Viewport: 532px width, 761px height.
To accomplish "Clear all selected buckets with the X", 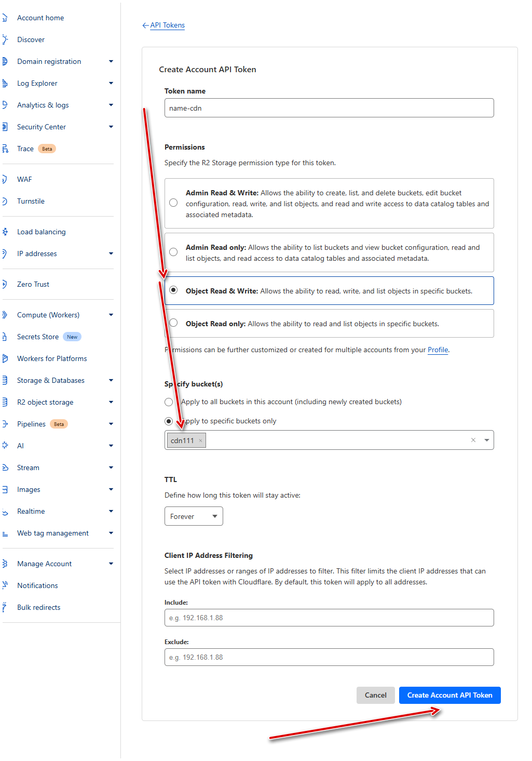I will [473, 440].
